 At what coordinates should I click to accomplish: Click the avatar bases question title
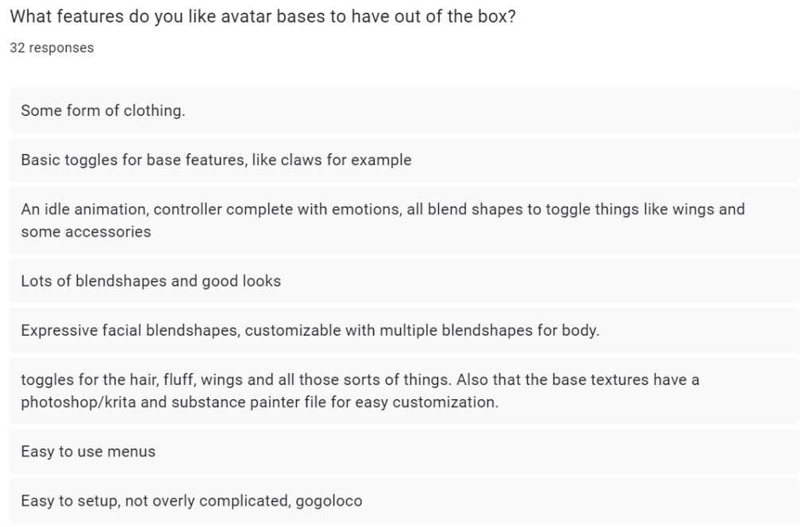point(262,17)
